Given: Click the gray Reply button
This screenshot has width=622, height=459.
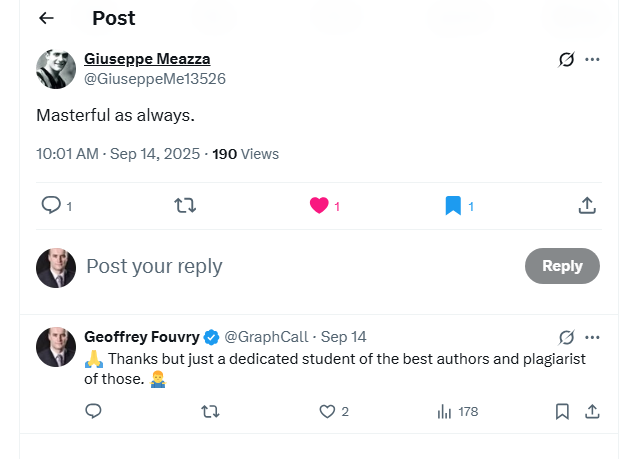Looking at the screenshot, I should tap(562, 266).
